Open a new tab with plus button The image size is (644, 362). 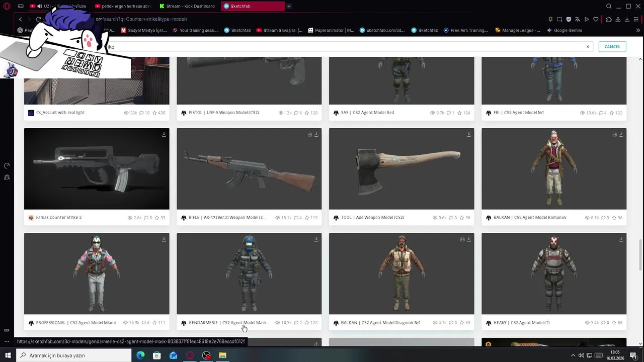(x=289, y=6)
